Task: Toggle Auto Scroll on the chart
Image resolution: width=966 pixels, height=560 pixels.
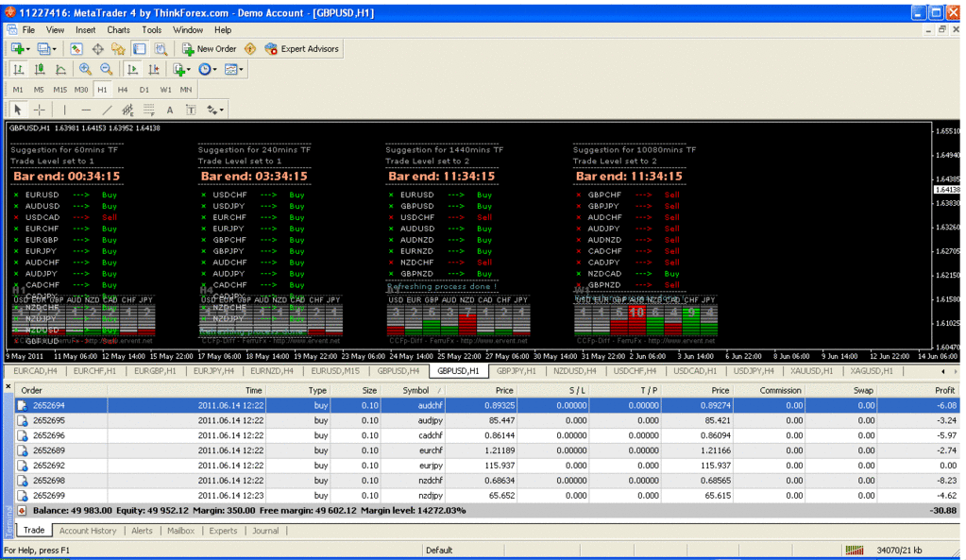Action: pyautogui.click(x=132, y=69)
